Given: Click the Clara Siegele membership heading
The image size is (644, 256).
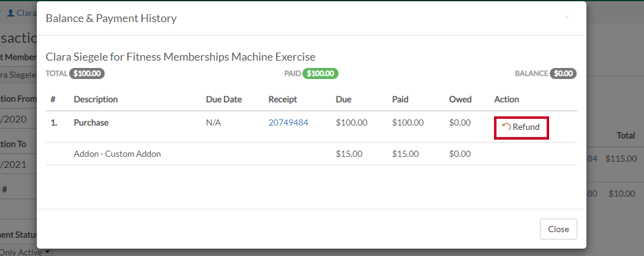Looking at the screenshot, I should pos(181,57).
